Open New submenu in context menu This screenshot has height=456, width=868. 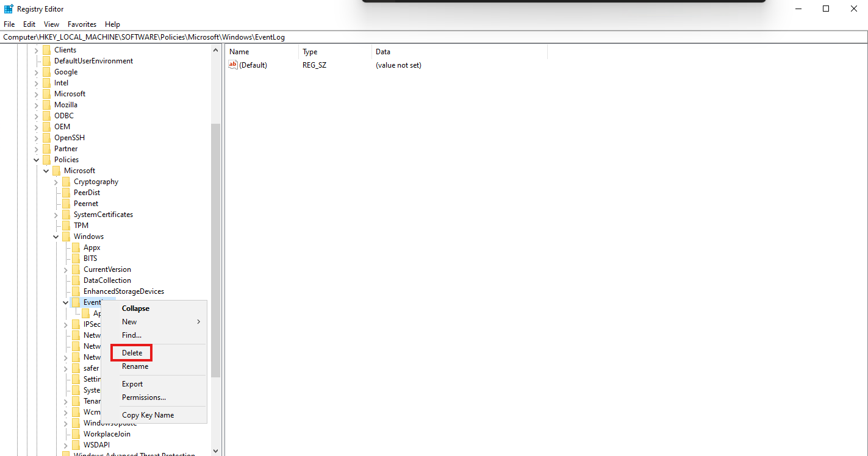coord(129,322)
